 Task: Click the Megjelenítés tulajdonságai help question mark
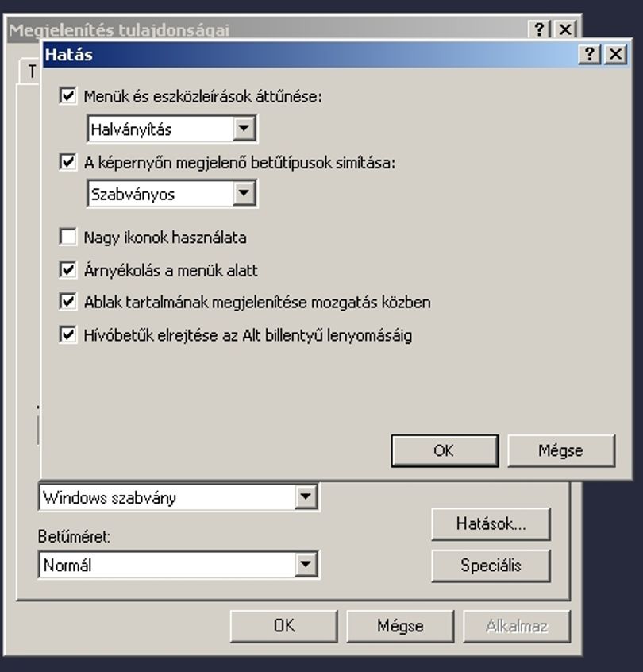(539, 29)
